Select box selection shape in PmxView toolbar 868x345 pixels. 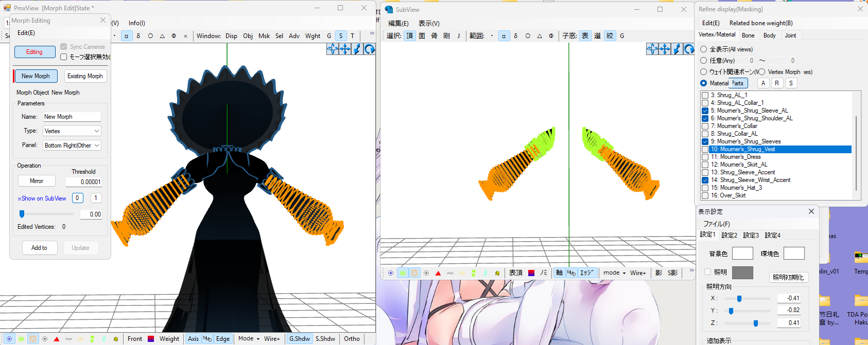(126, 36)
